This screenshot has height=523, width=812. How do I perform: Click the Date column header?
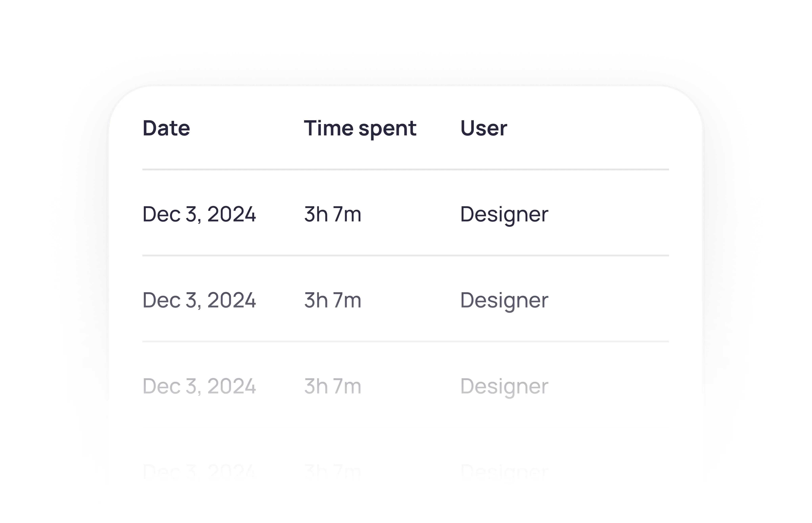pyautogui.click(x=166, y=128)
